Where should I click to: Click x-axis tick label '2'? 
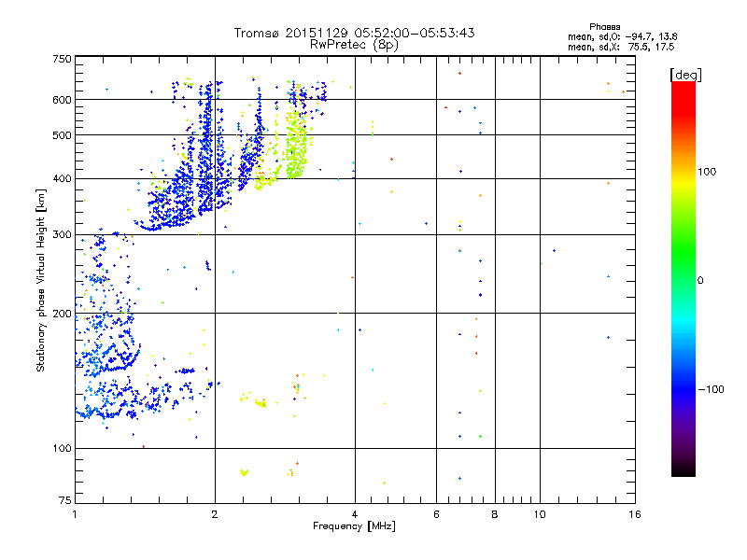[x=215, y=514]
